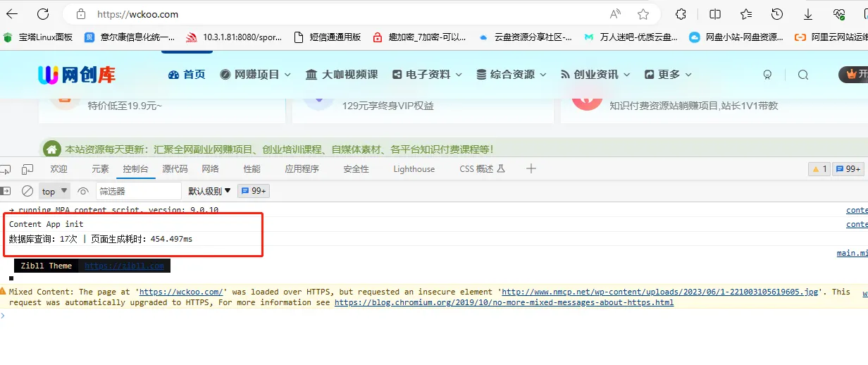Reload the page with the refresh icon
This screenshot has width=868, height=365.
point(43,14)
